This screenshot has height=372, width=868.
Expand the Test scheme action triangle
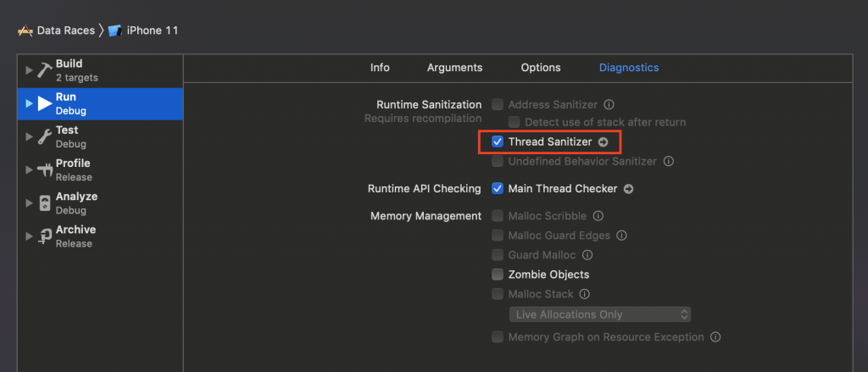pyautogui.click(x=30, y=136)
